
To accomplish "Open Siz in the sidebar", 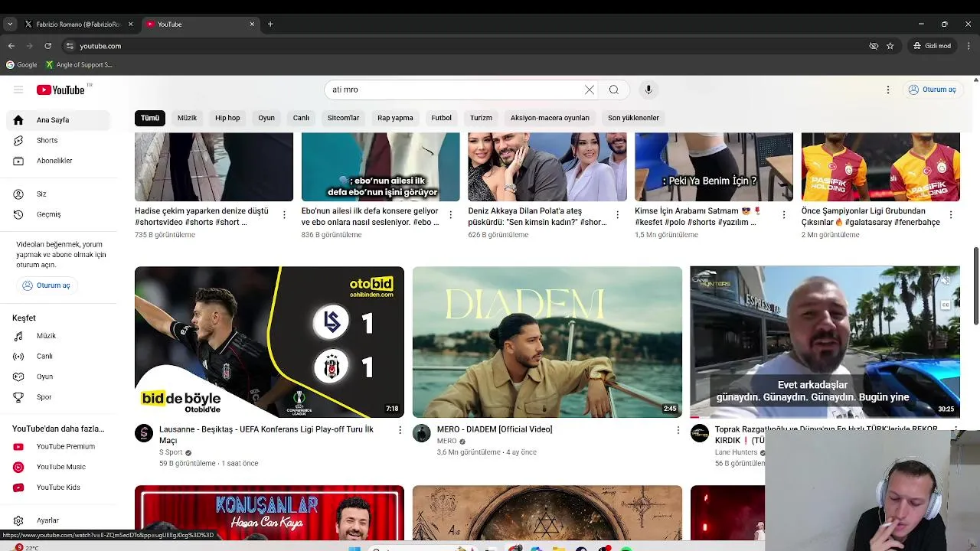I will pyautogui.click(x=60, y=194).
